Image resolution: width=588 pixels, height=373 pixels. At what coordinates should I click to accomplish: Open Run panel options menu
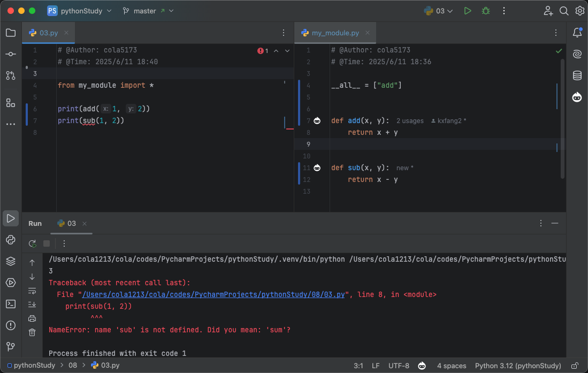pyautogui.click(x=541, y=223)
